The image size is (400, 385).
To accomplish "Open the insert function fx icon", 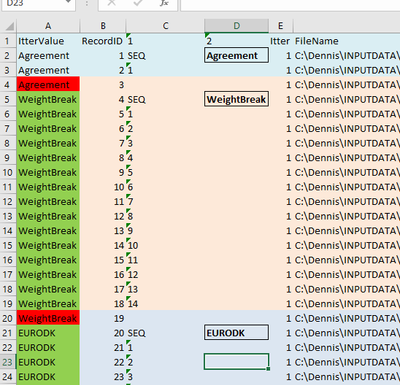I will (164, 3).
